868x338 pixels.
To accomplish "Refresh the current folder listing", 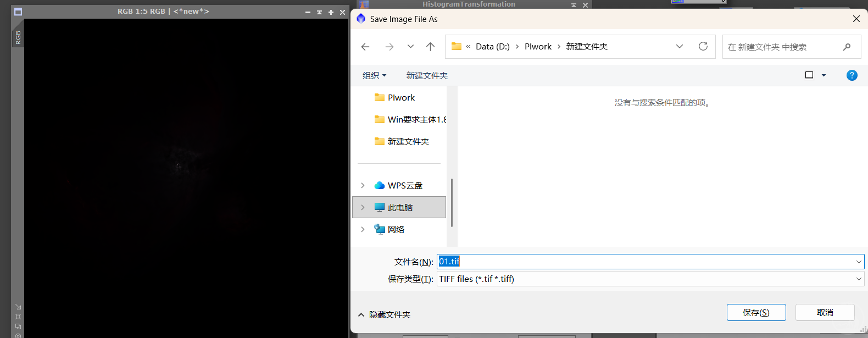I will point(703,47).
